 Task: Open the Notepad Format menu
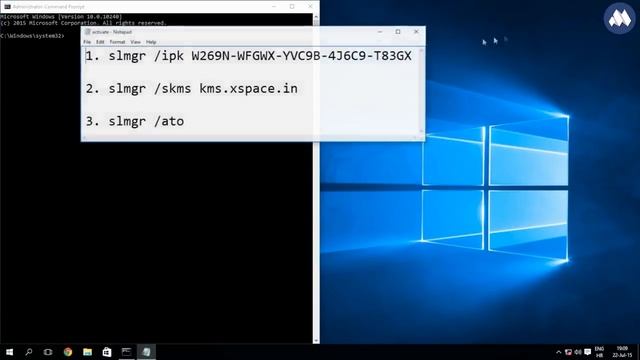pyautogui.click(x=117, y=42)
